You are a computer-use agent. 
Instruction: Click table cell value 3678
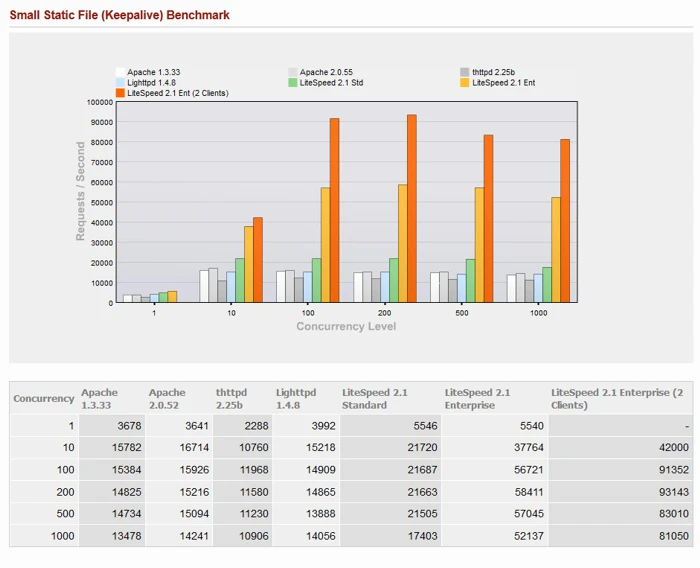point(129,426)
